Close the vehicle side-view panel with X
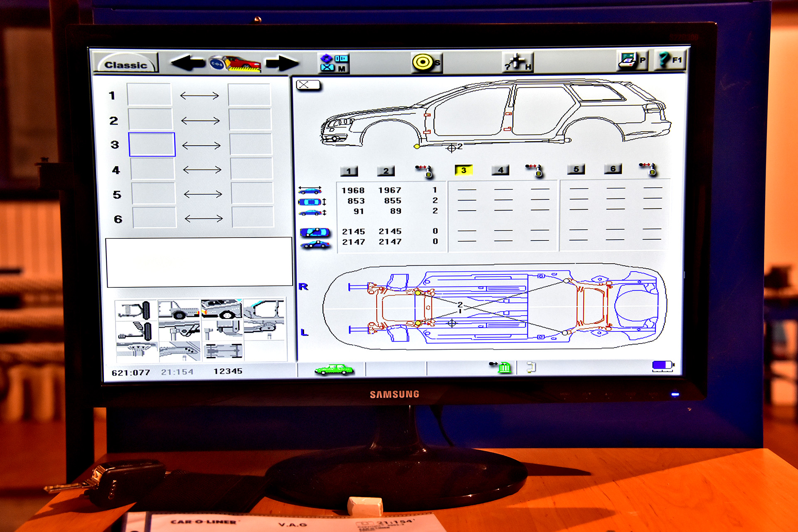 308,85
